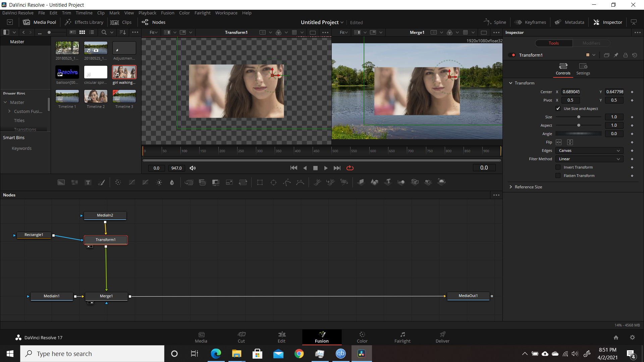Viewport: 644px width, 362px height.
Task: Collapse the Transform section in Inspector
Action: [x=511, y=83]
